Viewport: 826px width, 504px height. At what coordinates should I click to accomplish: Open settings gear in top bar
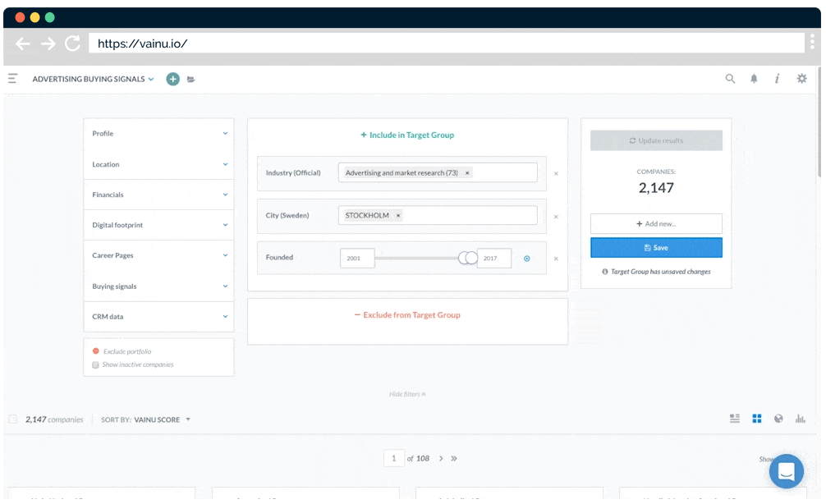(802, 79)
